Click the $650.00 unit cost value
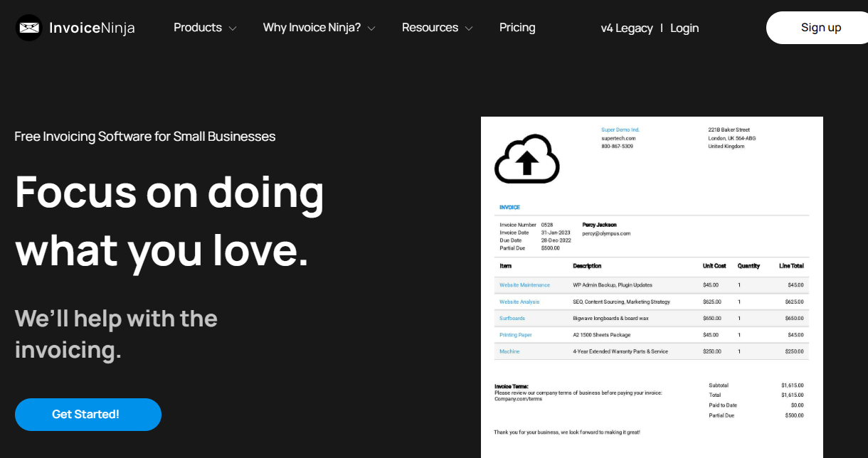 tap(711, 319)
